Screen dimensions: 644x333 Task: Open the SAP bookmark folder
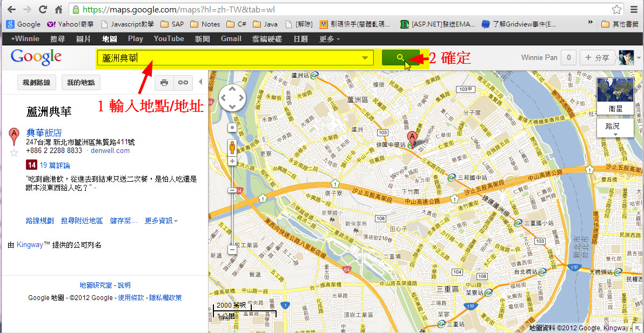click(x=172, y=24)
